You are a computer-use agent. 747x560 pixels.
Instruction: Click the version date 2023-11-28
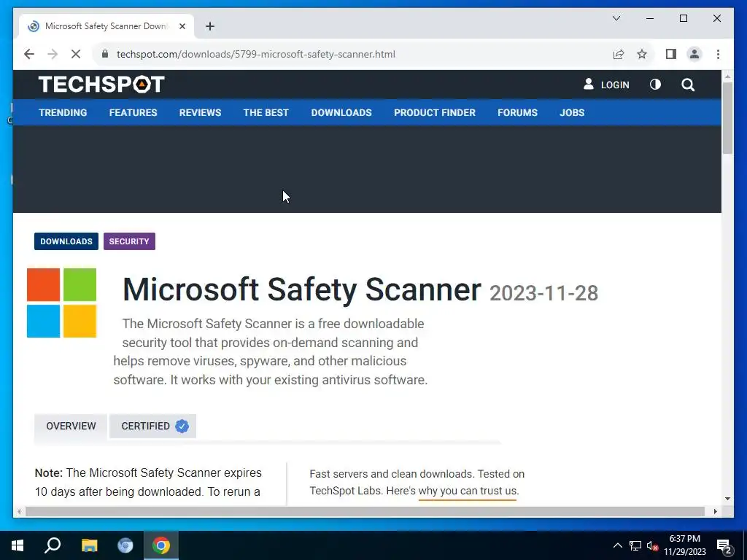pos(543,293)
